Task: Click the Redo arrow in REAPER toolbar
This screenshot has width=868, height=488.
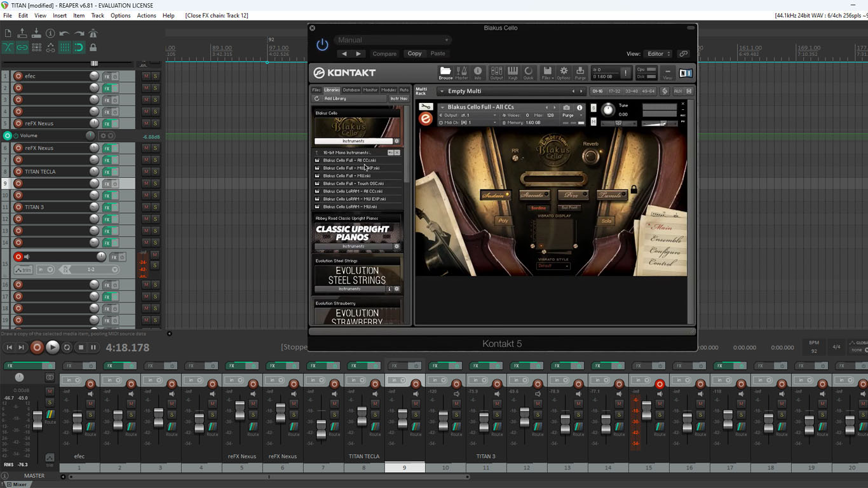Action: coord(79,33)
